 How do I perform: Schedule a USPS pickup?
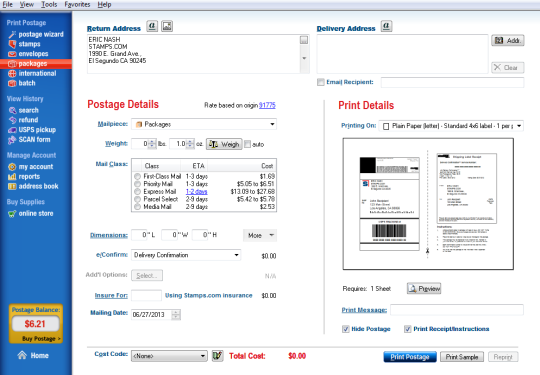(x=32, y=130)
